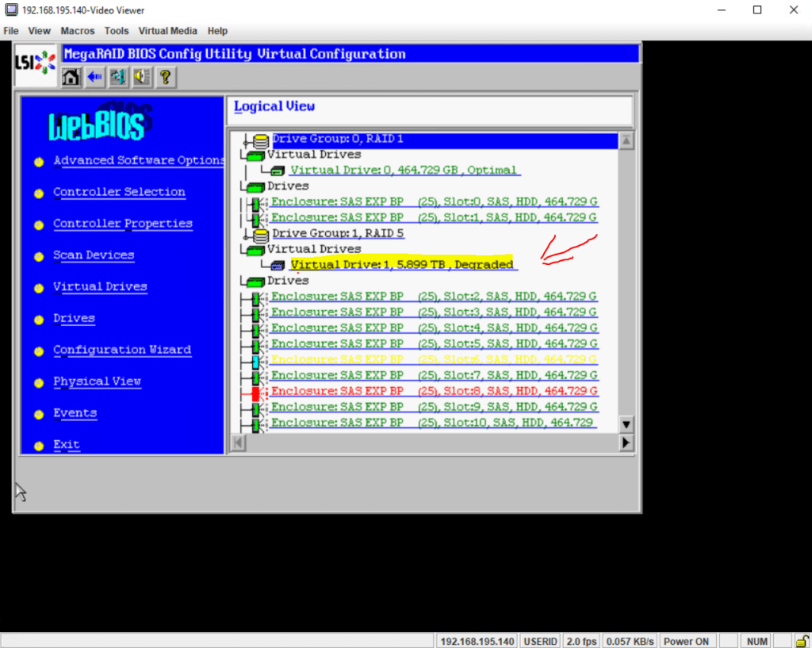This screenshot has height=648, width=812.
Task: Click the Slot:1 drive icon
Action: point(256,219)
